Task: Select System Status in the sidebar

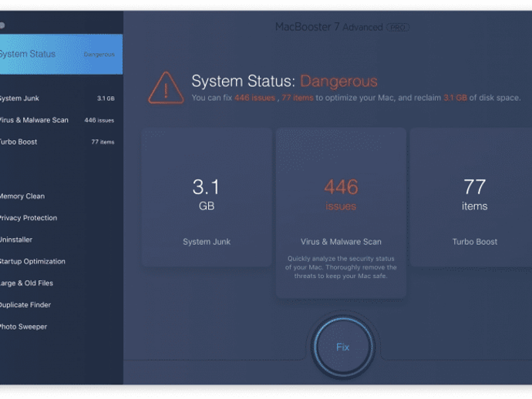Action: (x=61, y=54)
